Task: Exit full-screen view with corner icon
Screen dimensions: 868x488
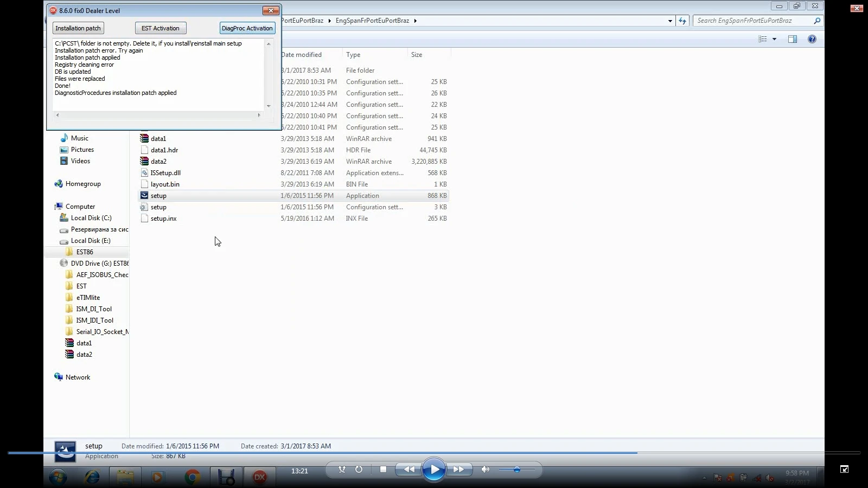Action: 844,469
